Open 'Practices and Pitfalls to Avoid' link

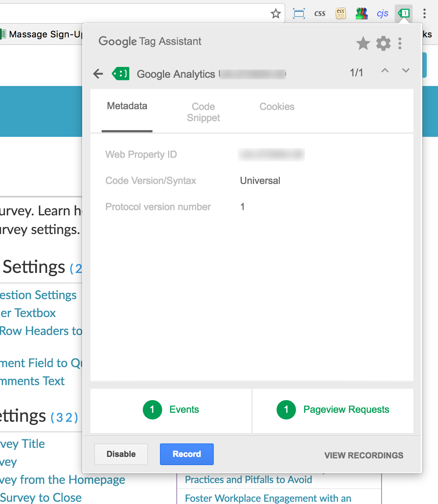249,480
